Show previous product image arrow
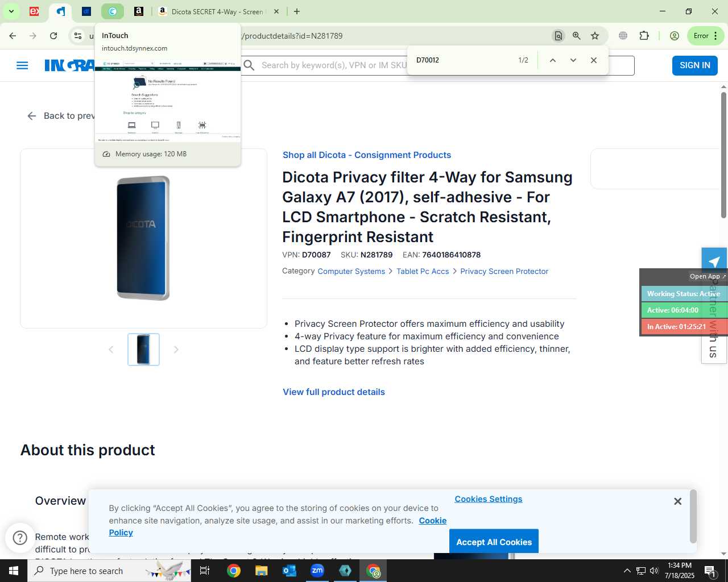The height and width of the screenshot is (582, 728). [111, 350]
